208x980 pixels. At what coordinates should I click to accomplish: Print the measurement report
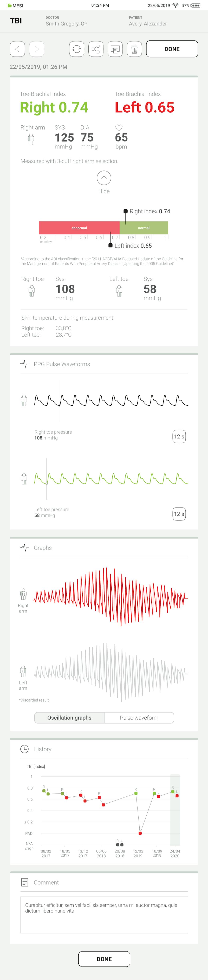[x=115, y=49]
